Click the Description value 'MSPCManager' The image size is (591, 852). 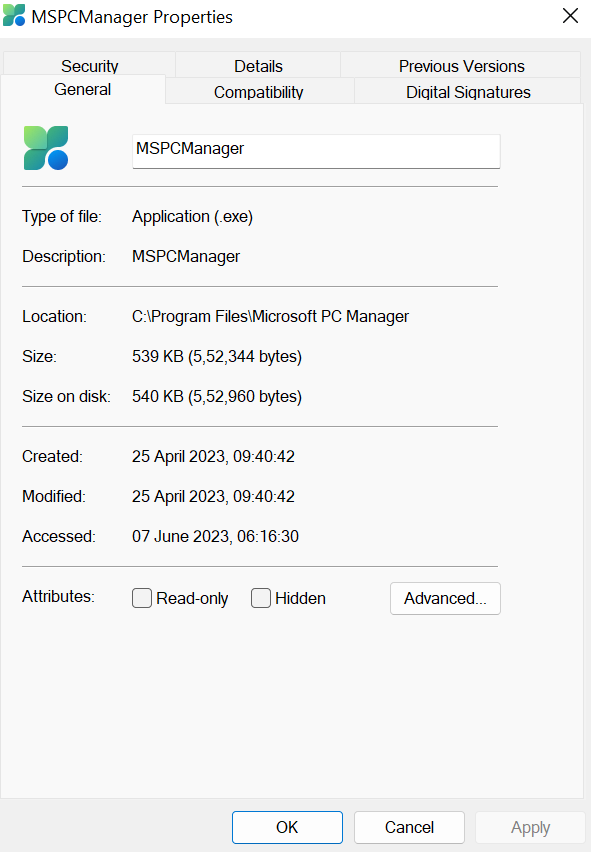(x=186, y=256)
